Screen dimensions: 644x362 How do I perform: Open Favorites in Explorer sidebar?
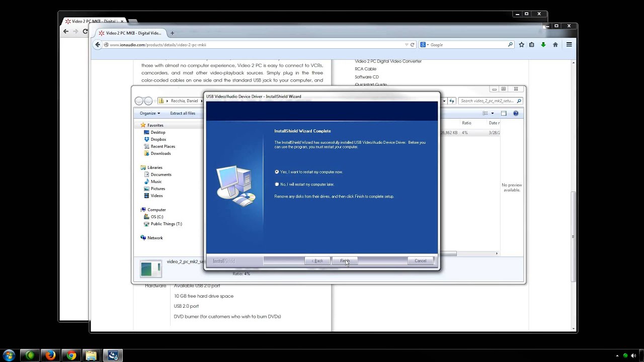155,125
